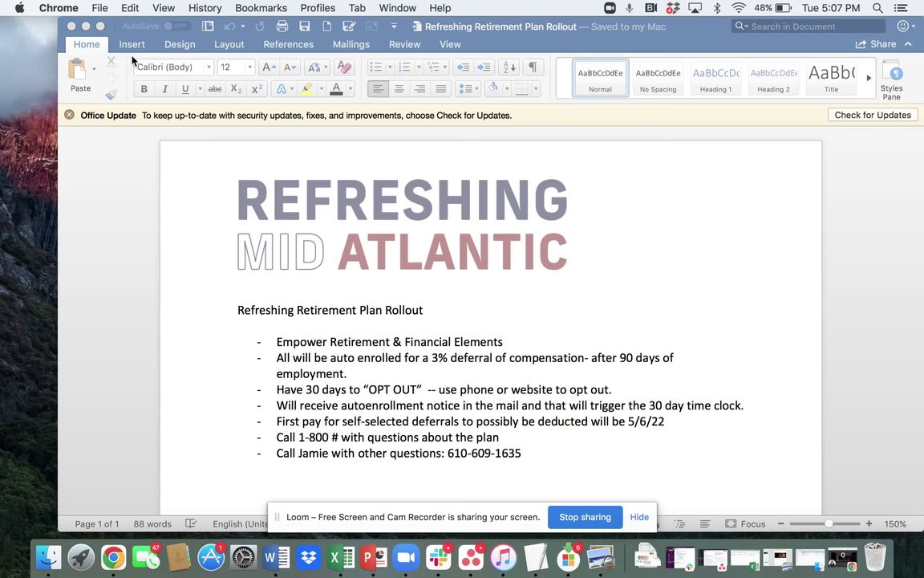Apply the No Spacing style
Image resolution: width=924 pixels, height=578 pixels.
click(659, 78)
